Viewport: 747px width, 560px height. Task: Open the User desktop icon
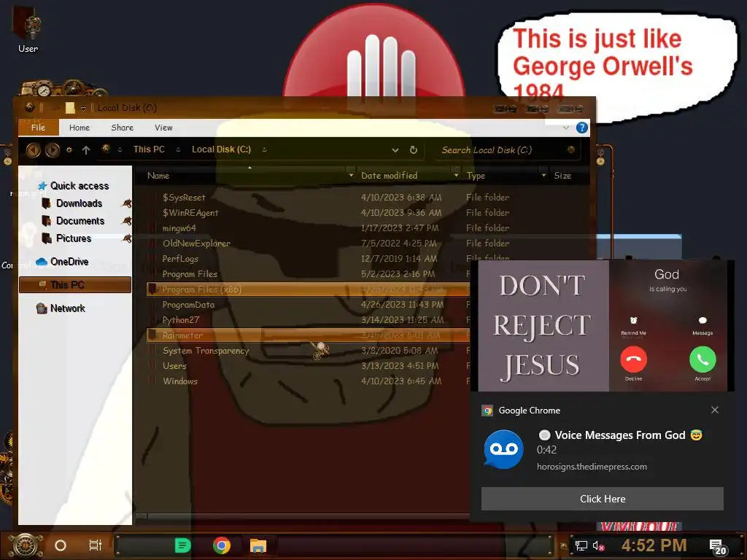point(28,29)
